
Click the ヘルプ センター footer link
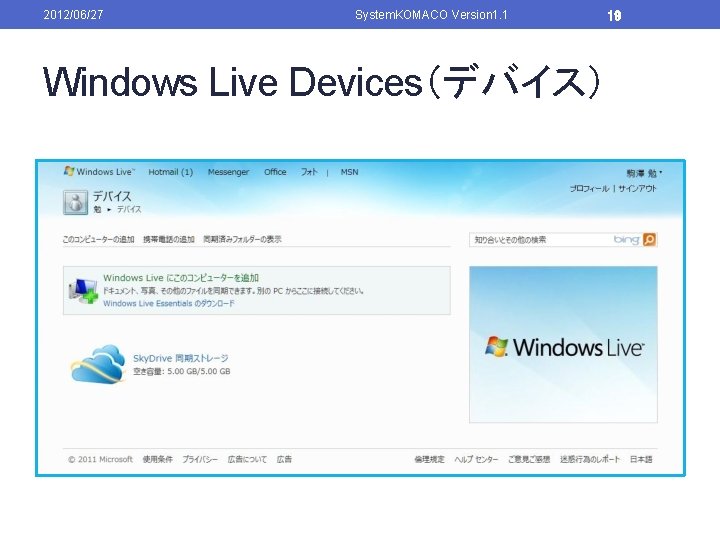coord(476,459)
